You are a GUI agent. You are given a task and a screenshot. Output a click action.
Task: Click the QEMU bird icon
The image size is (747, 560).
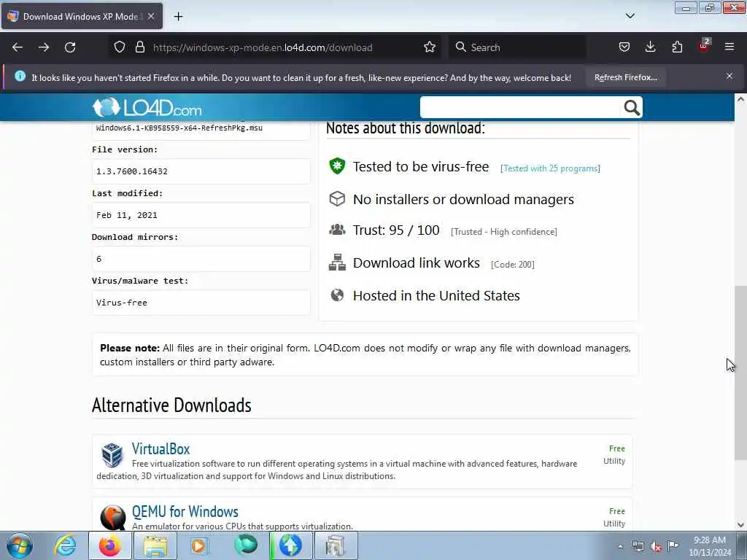point(113,517)
